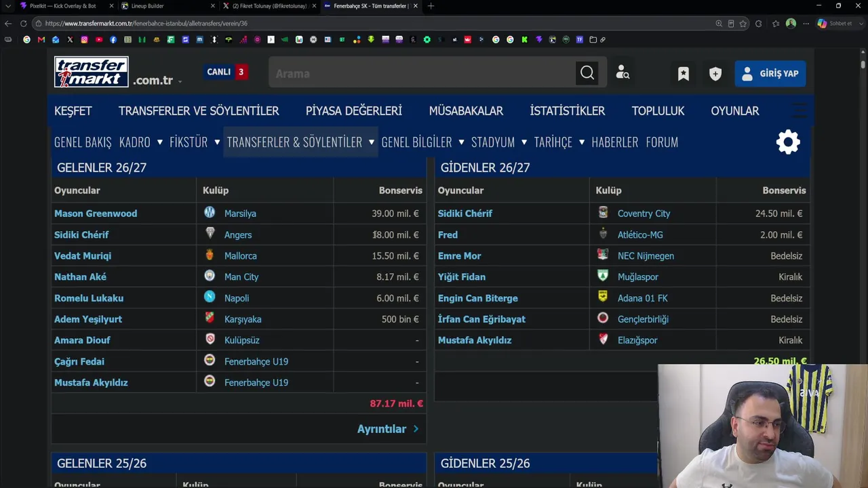The width and height of the screenshot is (868, 488).
Task: Open the FORUM submenu item
Action: pyautogui.click(x=662, y=142)
